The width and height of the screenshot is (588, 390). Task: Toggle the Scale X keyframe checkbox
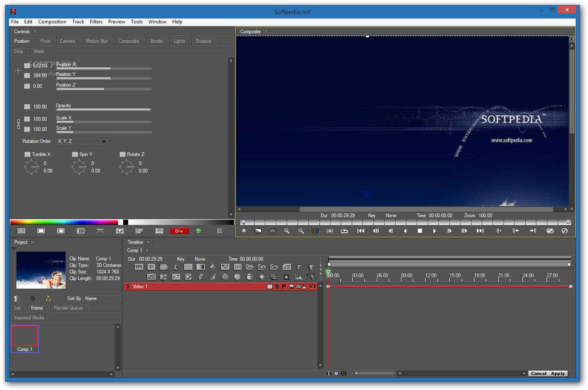click(27, 119)
